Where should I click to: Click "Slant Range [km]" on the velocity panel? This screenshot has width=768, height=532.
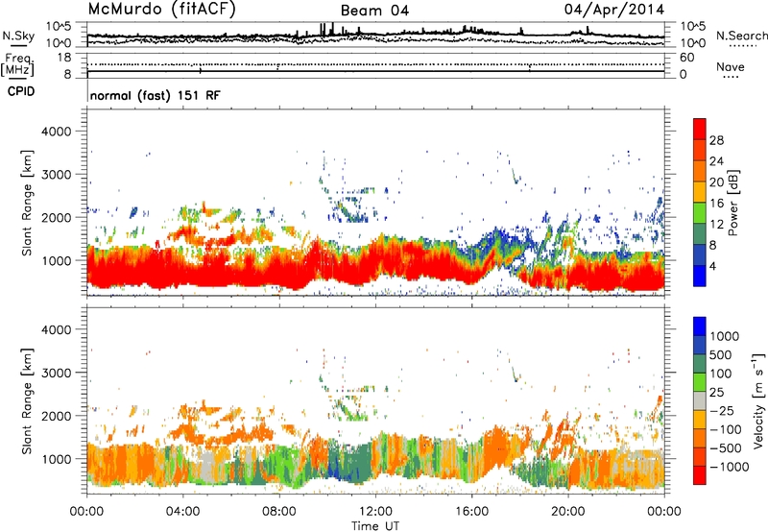point(27,400)
